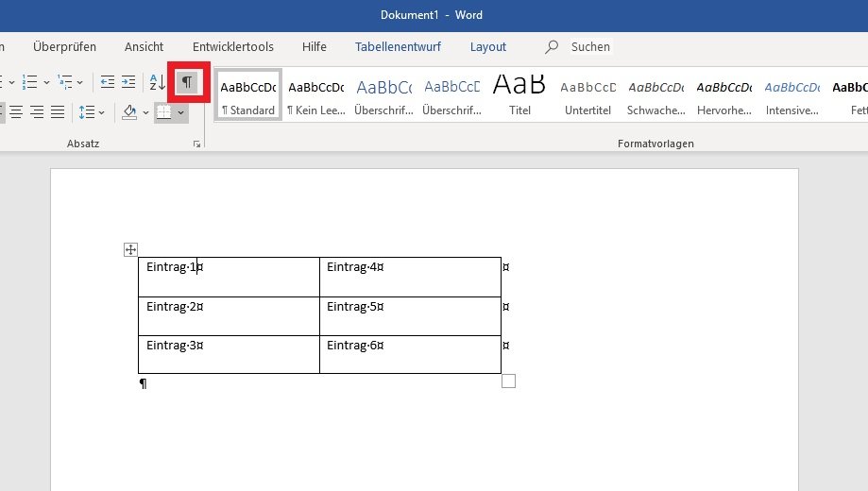The height and width of the screenshot is (491, 868).
Task: Apply the Schwache Hervorhebung style
Action: (656, 94)
